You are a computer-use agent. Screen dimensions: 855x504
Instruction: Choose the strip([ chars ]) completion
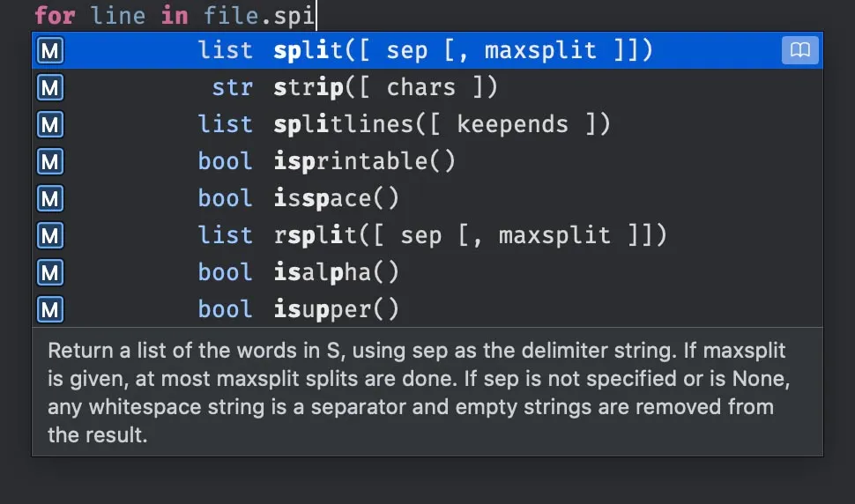[427, 88]
